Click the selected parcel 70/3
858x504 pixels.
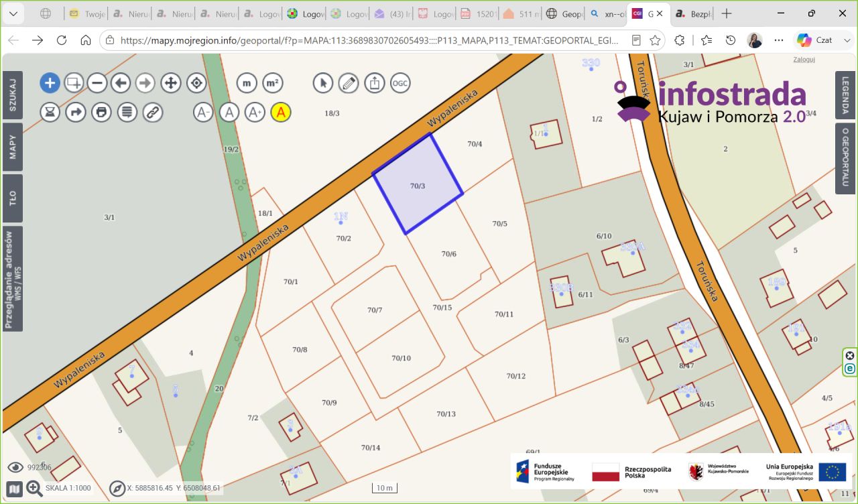(x=418, y=186)
